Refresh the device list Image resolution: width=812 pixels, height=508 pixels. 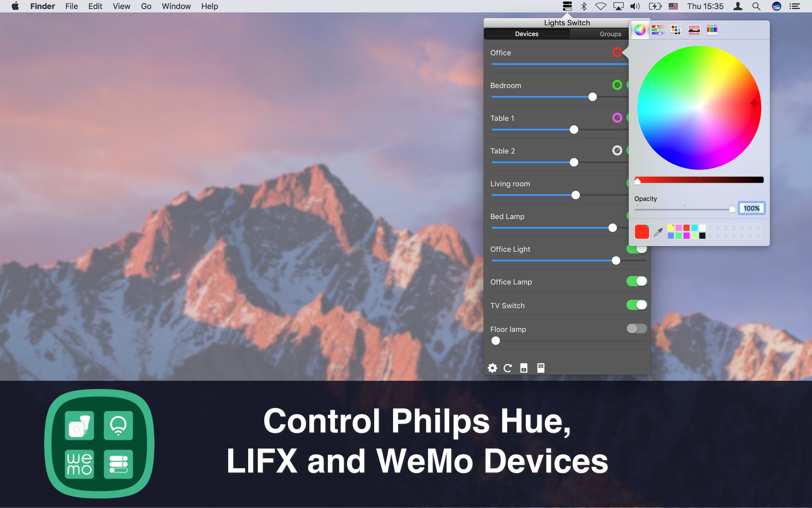coord(508,368)
